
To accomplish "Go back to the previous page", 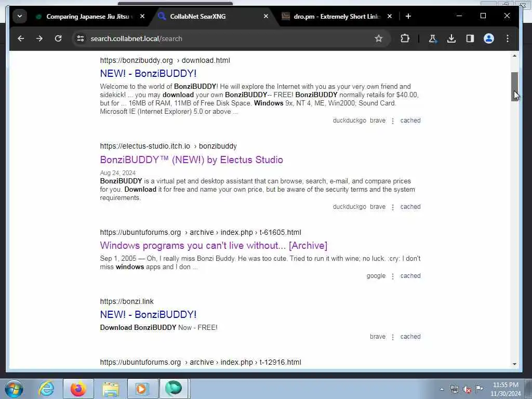I will [21, 38].
